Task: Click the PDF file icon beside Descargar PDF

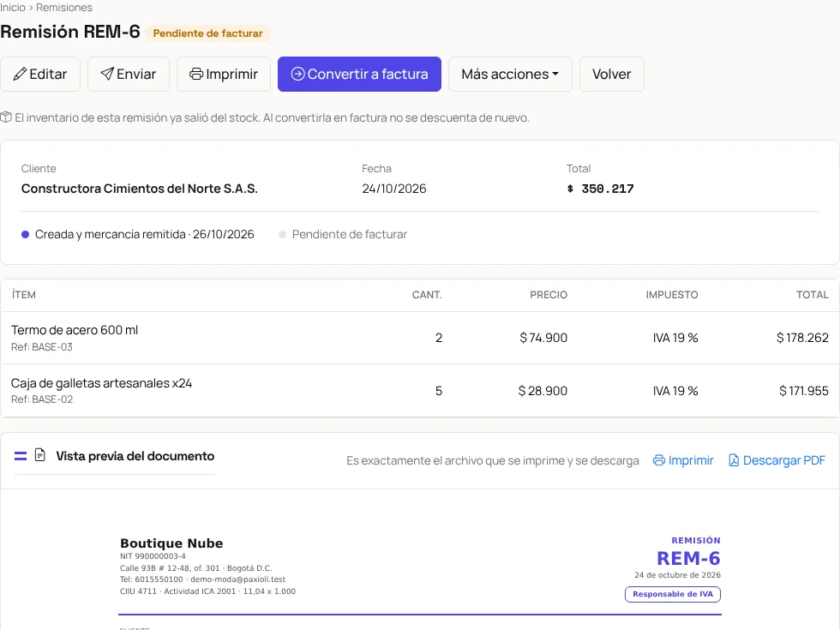Action: point(734,460)
